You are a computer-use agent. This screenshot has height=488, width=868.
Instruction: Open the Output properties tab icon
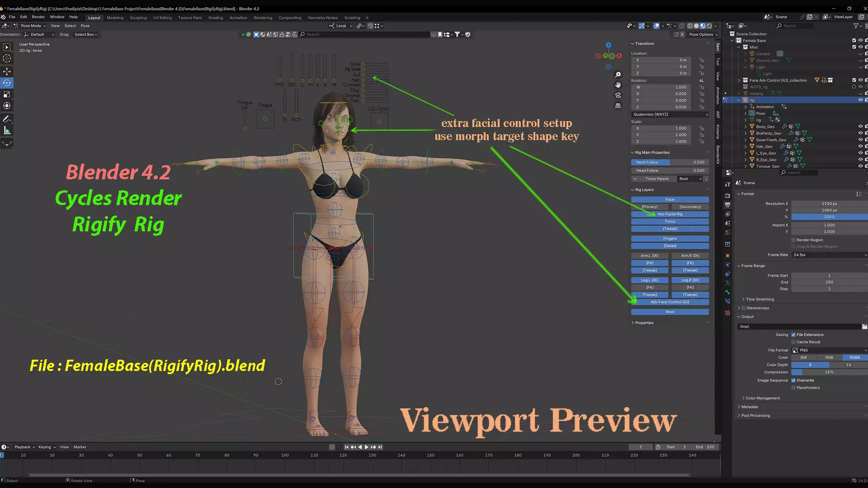pos(727,205)
